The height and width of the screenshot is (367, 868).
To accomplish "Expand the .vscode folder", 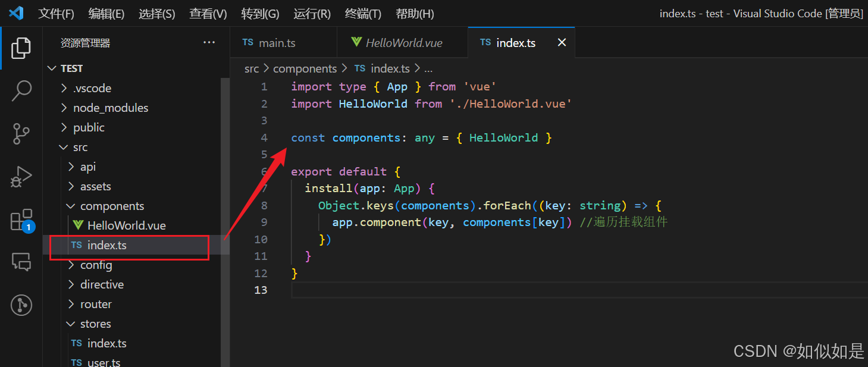I will [x=64, y=88].
